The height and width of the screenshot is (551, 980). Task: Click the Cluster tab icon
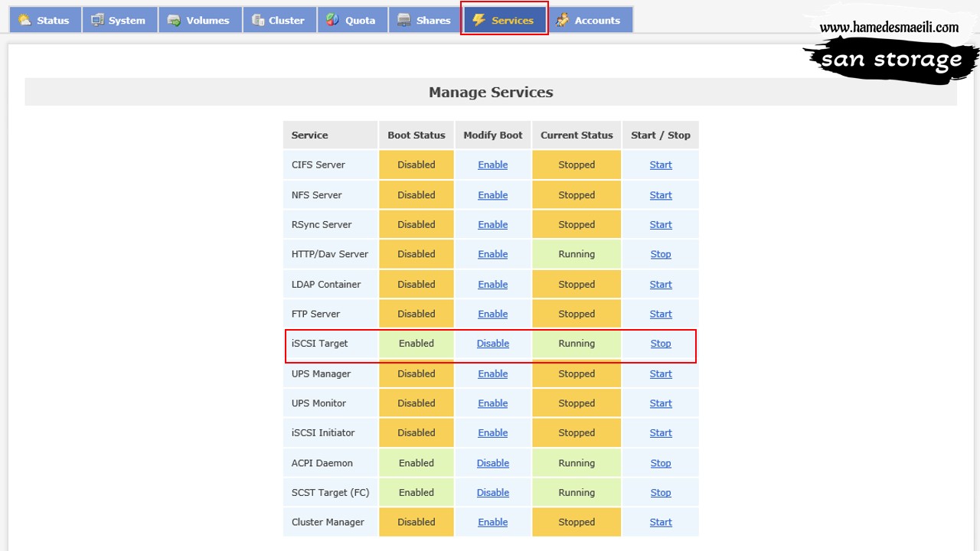click(x=258, y=20)
